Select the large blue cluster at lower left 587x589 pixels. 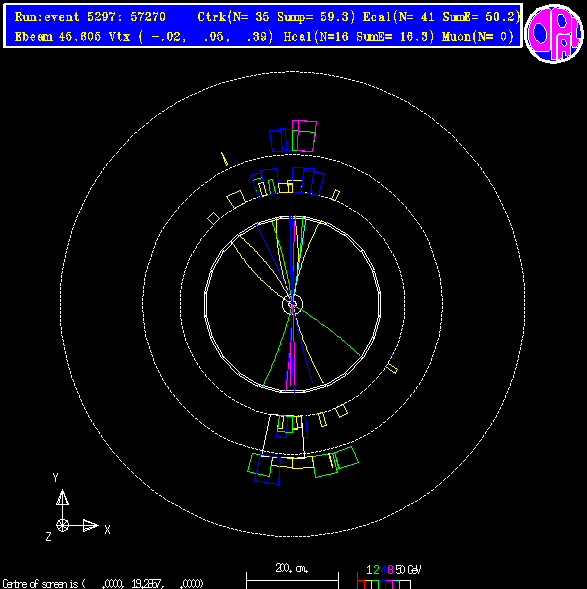[x=267, y=470]
